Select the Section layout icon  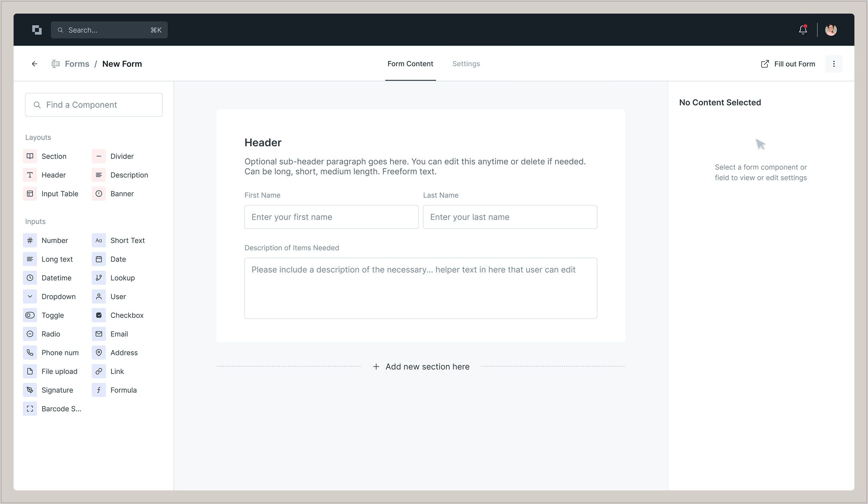point(30,156)
